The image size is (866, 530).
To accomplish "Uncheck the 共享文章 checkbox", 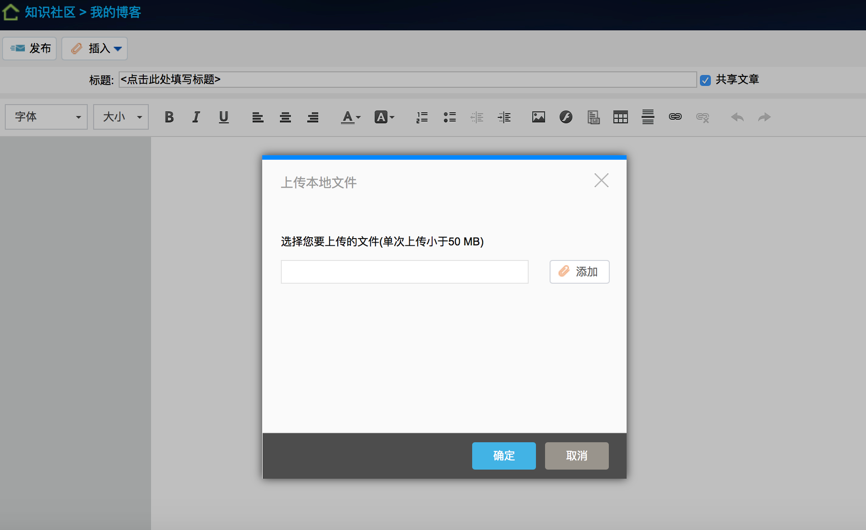I will click(705, 80).
